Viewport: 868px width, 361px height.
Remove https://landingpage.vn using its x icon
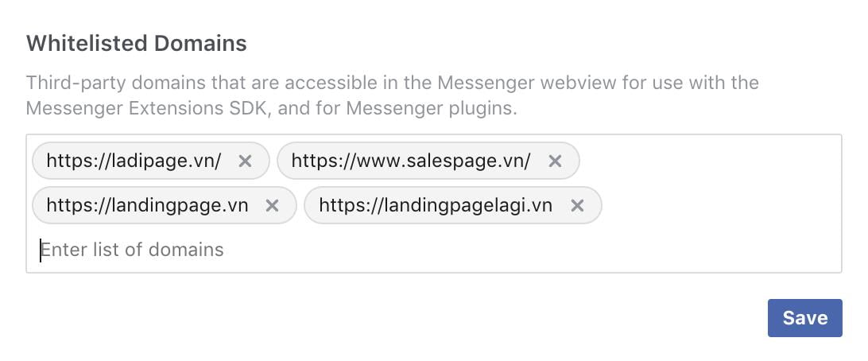point(272,206)
